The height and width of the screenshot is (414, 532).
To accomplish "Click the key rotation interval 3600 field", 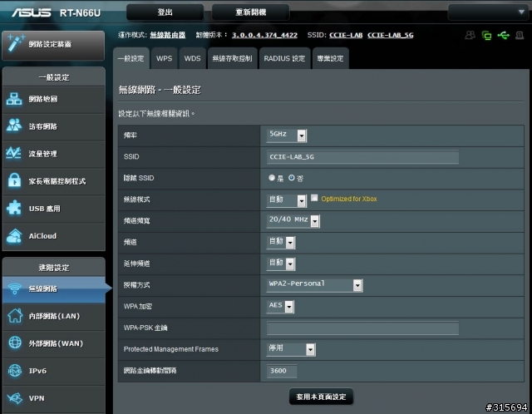I will 282,371.
